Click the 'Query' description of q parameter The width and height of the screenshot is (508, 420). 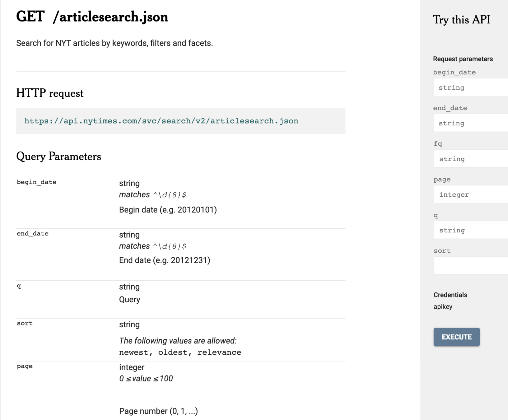(x=129, y=300)
